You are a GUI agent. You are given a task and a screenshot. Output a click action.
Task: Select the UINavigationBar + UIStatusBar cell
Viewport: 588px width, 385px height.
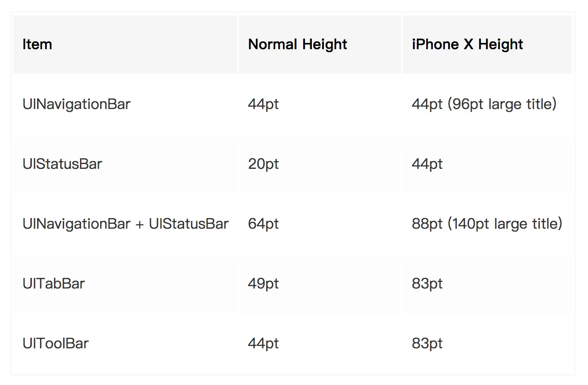click(x=125, y=224)
